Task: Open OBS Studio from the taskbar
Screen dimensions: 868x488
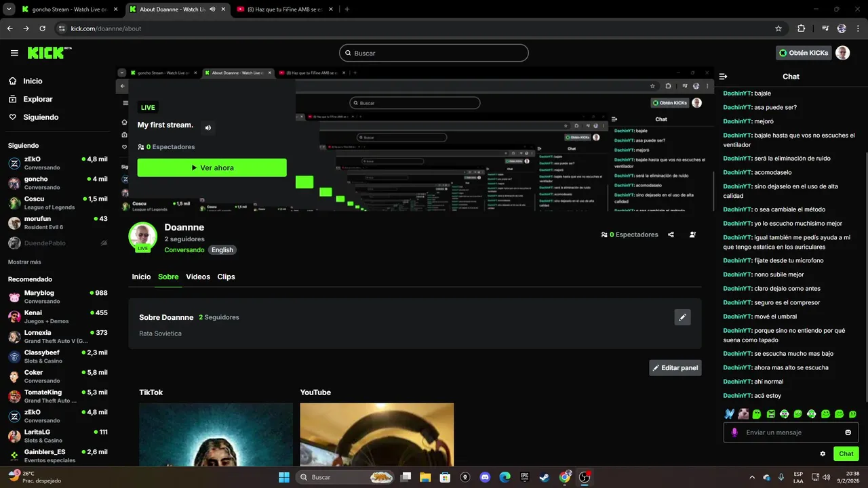Action: [585, 477]
